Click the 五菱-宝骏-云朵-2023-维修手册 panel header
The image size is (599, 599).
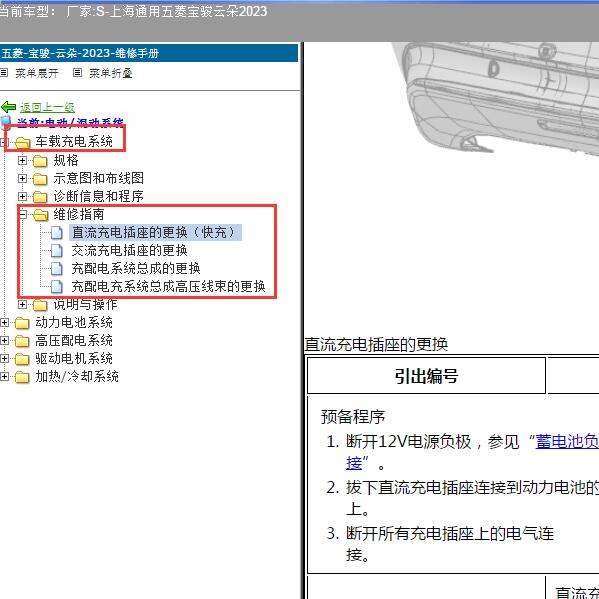[x=149, y=53]
